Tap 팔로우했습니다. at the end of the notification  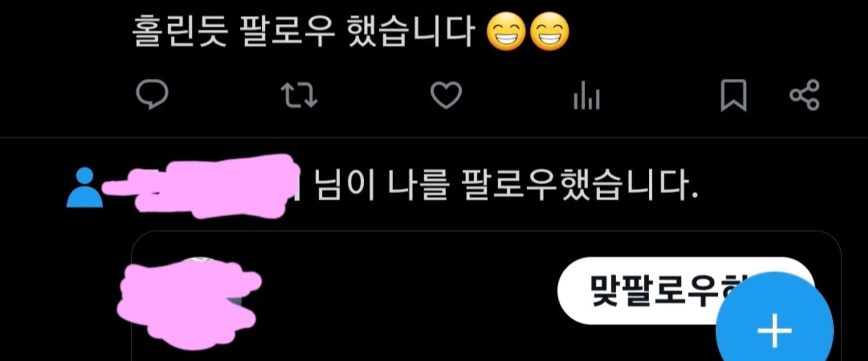(x=580, y=185)
